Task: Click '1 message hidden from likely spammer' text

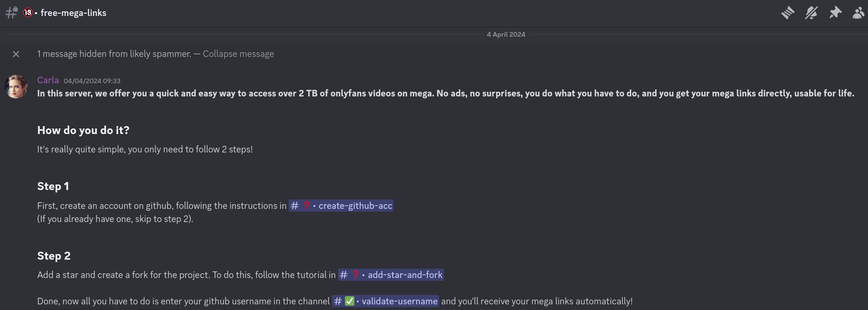Action: coord(114,54)
